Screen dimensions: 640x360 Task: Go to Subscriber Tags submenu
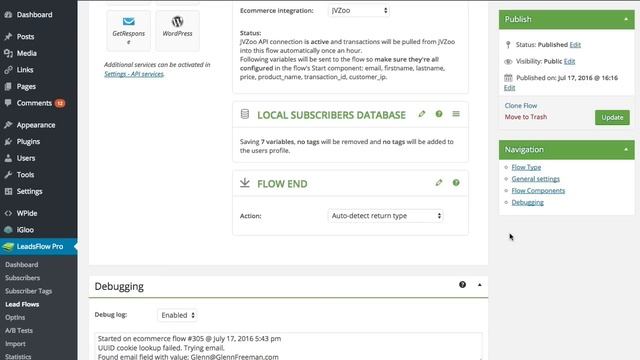(29, 291)
